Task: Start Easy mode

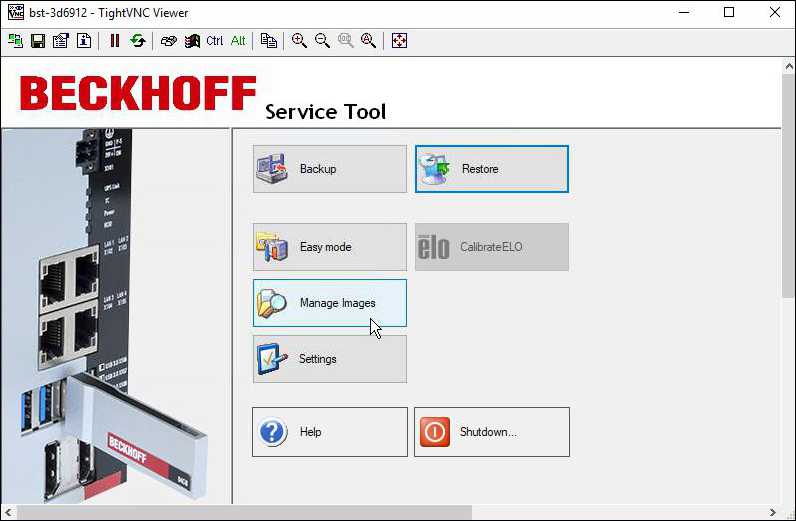Action: 330,247
